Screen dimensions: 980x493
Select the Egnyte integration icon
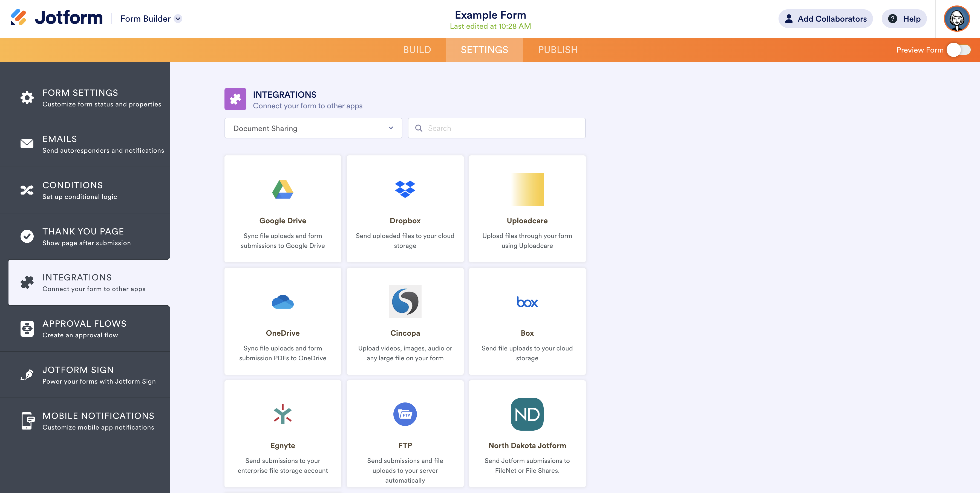coord(283,414)
